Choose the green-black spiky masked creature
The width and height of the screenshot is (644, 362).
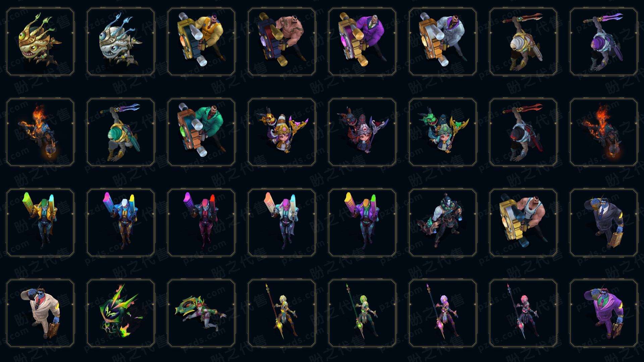[121, 313]
